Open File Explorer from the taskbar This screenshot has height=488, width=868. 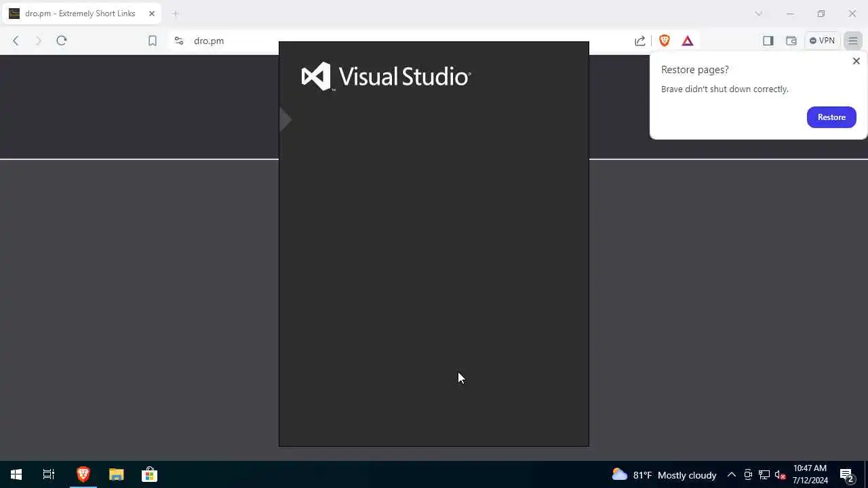click(117, 474)
